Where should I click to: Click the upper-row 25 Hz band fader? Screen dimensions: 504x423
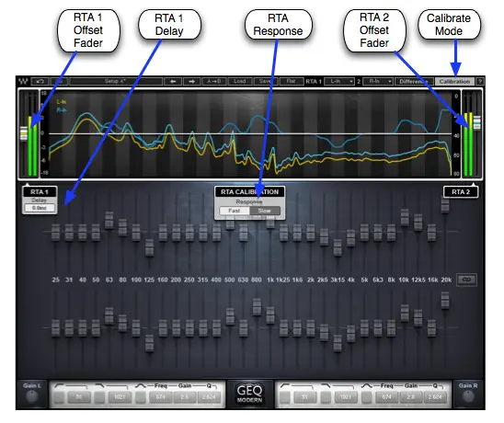pyautogui.click(x=55, y=232)
